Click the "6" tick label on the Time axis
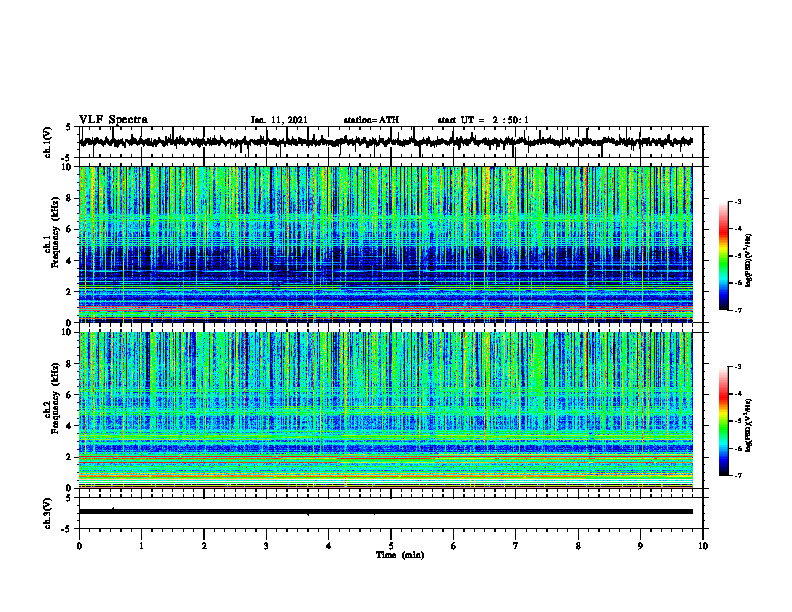Image resolution: width=792 pixels, height=612 pixels. point(454,546)
